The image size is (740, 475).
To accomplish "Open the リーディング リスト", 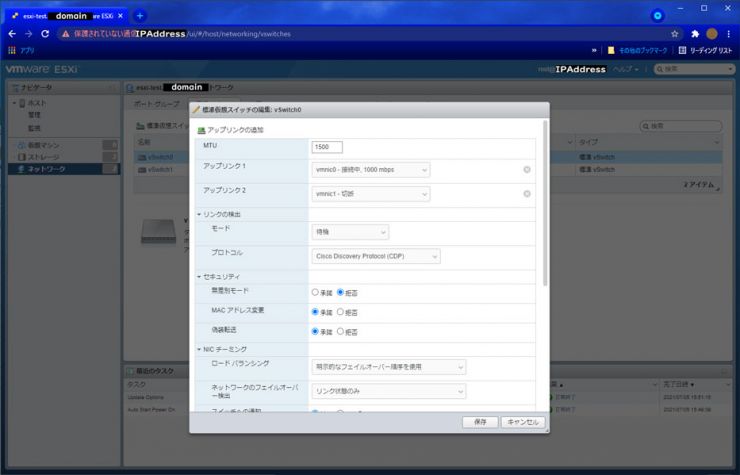I will (x=705, y=50).
